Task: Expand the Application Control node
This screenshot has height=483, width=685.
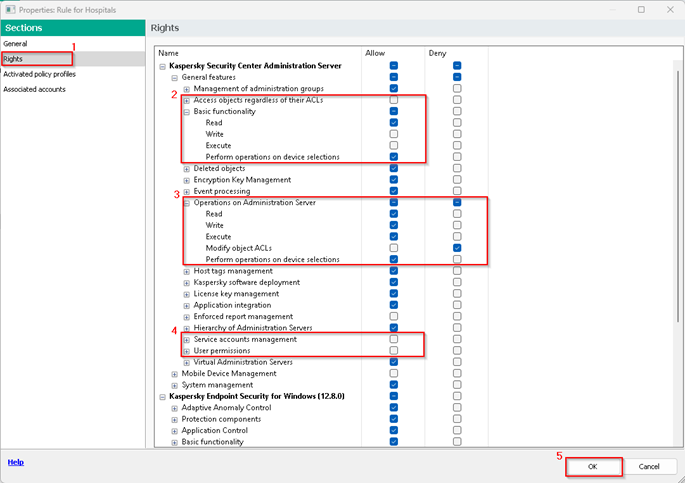Action: pyautogui.click(x=174, y=431)
